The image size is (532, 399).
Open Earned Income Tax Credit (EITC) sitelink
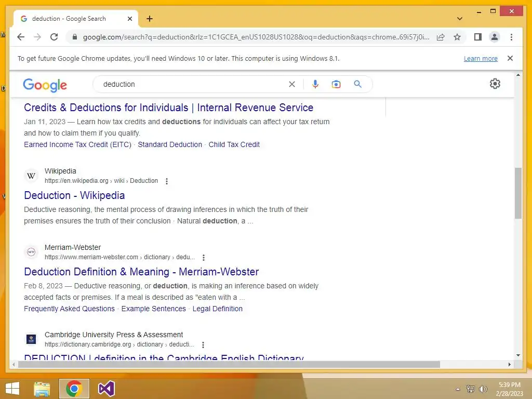[78, 144]
